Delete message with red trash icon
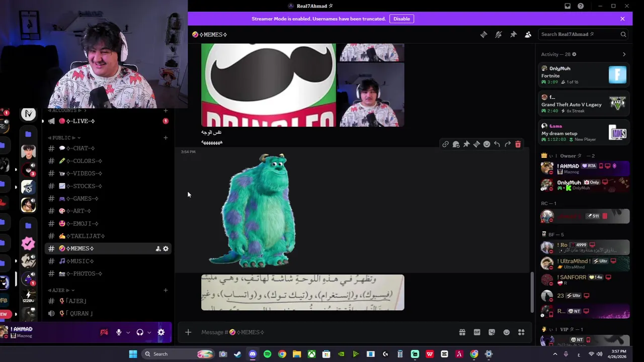Screen dimensions: 644x362 click(x=518, y=144)
